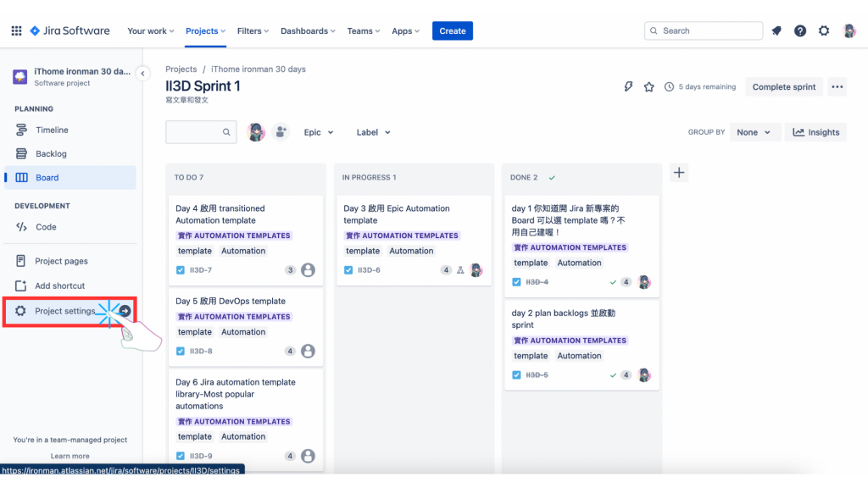Screen dimensions: 868x488
Task: Collapse the sidebar with the arrow button
Action: click(x=142, y=74)
